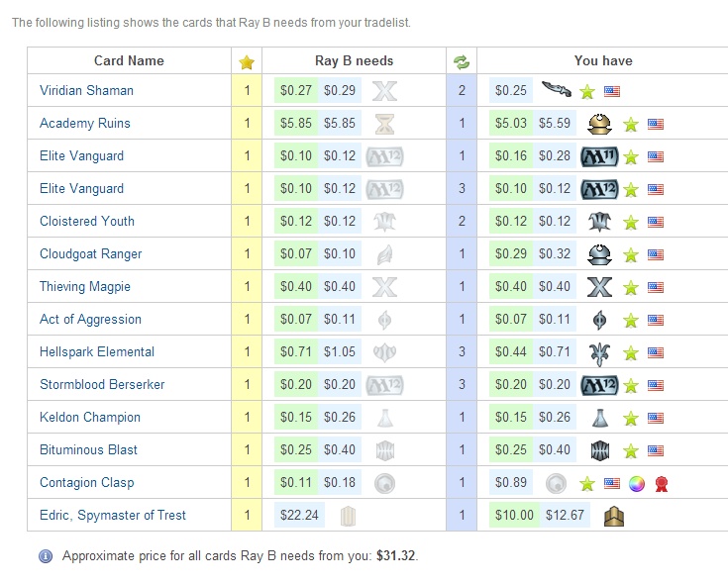Open the Viridian Shaman card link
The width and height of the screenshot is (728, 584).
coord(86,90)
